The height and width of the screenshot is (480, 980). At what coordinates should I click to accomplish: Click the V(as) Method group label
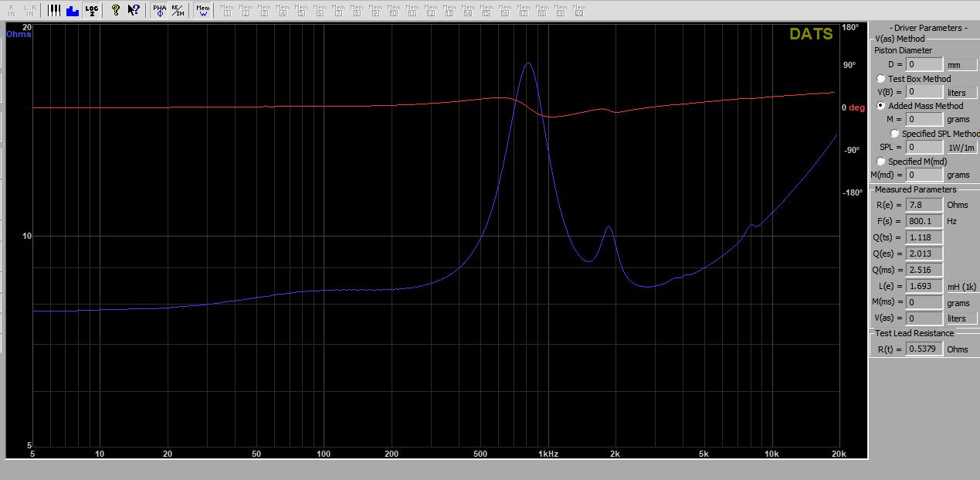click(x=900, y=39)
